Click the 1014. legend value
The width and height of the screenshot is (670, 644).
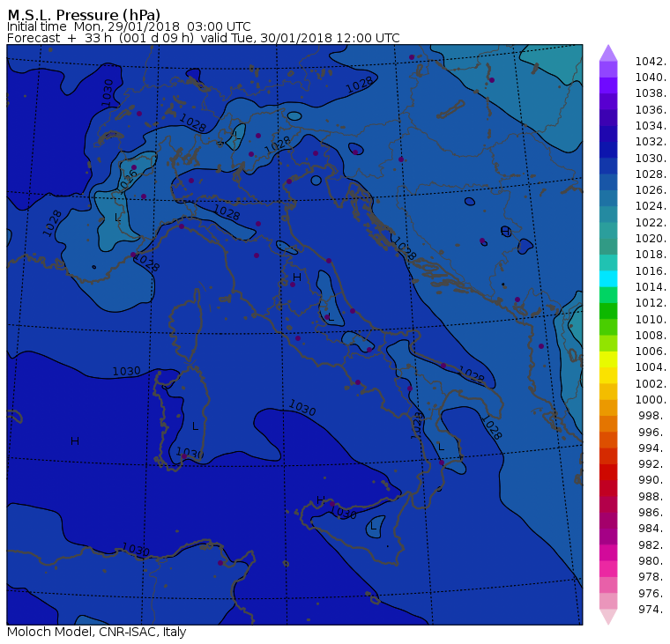pyautogui.click(x=651, y=287)
